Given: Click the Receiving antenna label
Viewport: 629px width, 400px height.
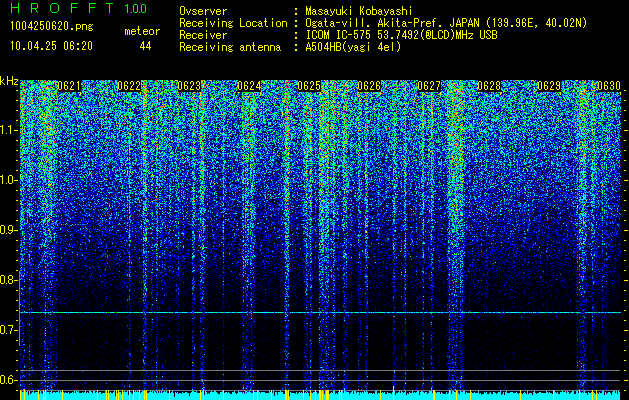Looking at the screenshot, I should click(x=230, y=47).
